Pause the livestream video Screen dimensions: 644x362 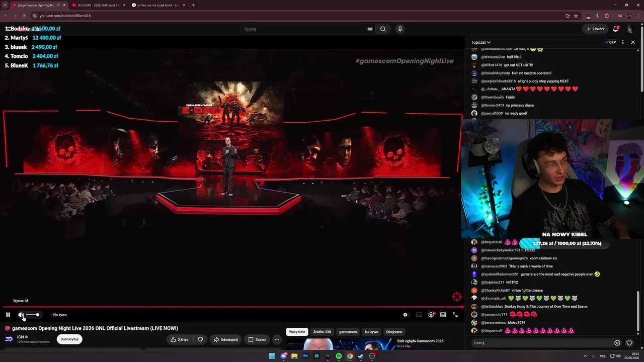[x=8, y=315]
